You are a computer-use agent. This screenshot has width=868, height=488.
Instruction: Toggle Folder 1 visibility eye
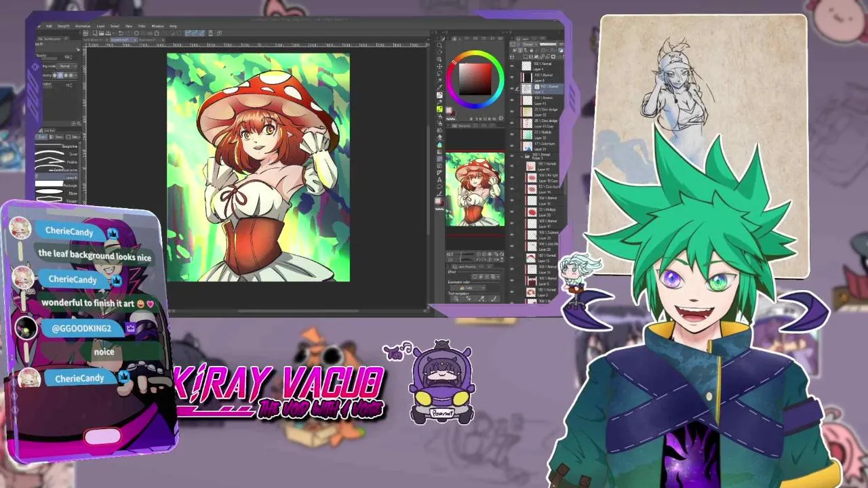(512, 157)
